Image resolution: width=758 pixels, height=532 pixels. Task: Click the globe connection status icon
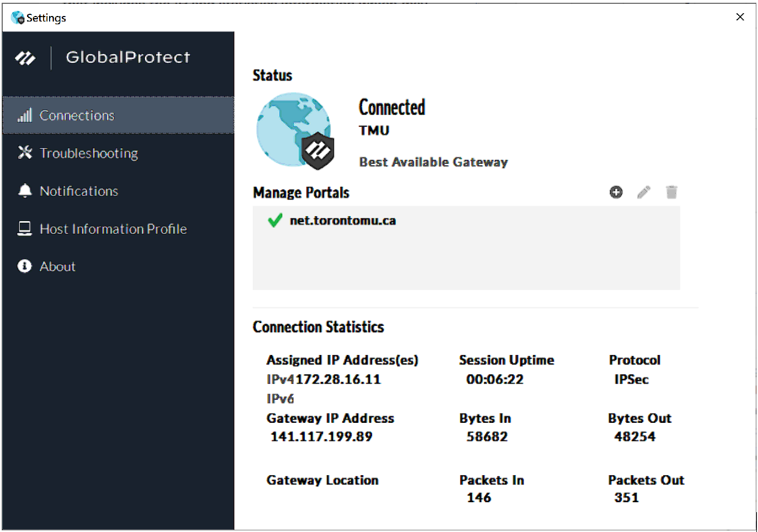tap(293, 130)
